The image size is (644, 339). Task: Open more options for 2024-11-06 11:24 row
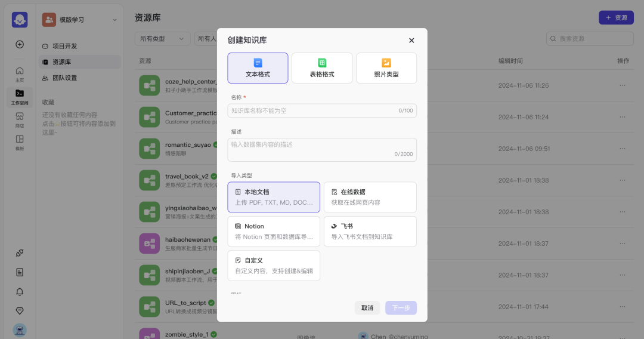click(623, 117)
